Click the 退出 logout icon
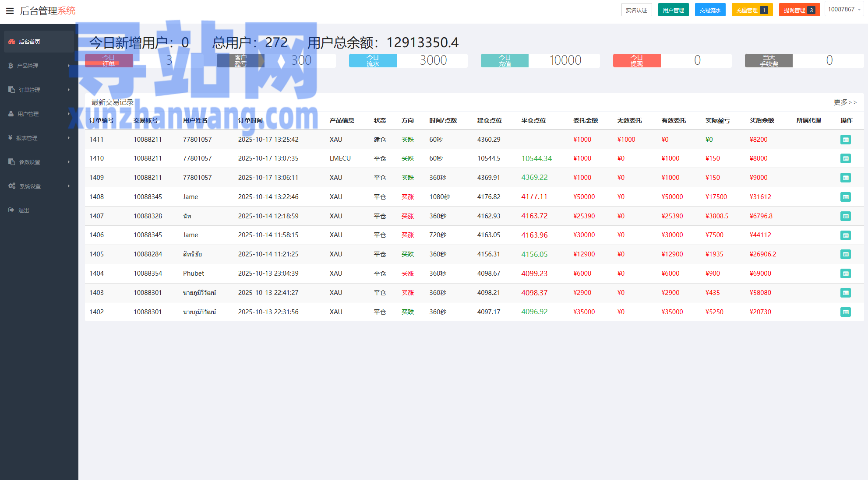Image resolution: width=868 pixels, height=480 pixels. click(11, 210)
